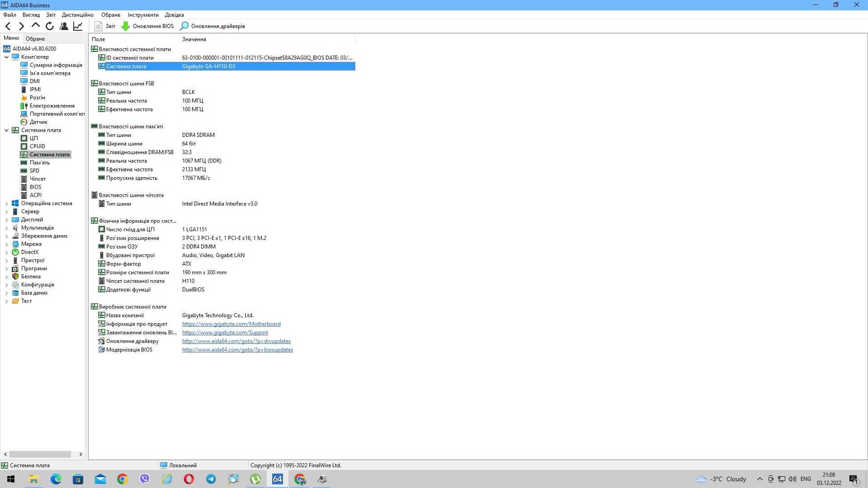Select the BIOS tree item
The width and height of the screenshot is (868, 488).
[35, 187]
